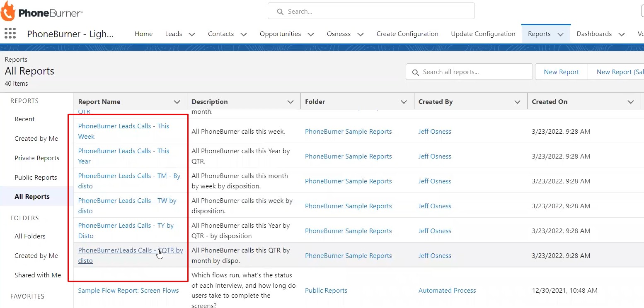This screenshot has height=308, width=644.
Task: Expand the Leads tab dropdown chevron
Action: coord(192,34)
